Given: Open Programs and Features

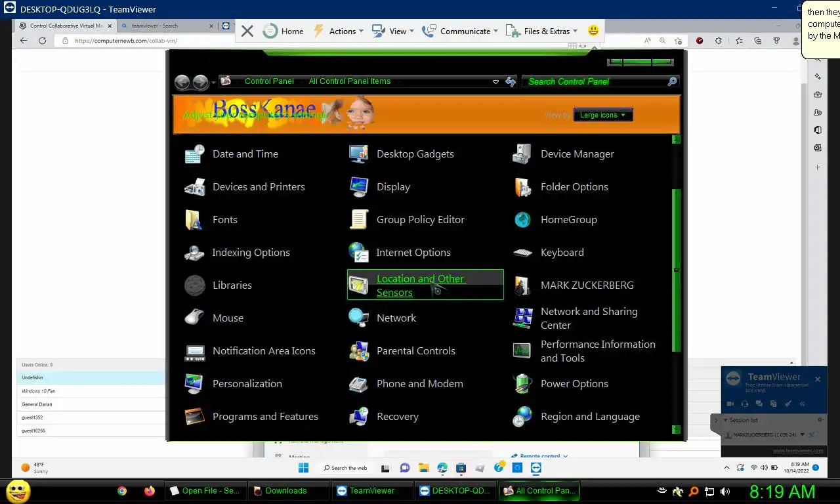Looking at the screenshot, I should [x=251, y=417].
